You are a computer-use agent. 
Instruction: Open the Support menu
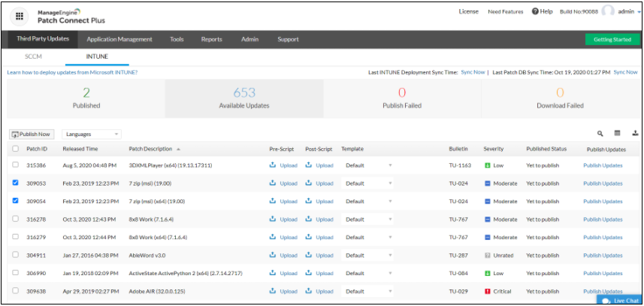(x=288, y=39)
